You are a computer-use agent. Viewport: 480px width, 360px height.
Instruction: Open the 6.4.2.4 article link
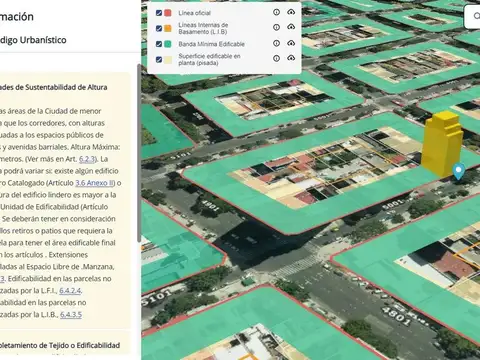(70, 291)
